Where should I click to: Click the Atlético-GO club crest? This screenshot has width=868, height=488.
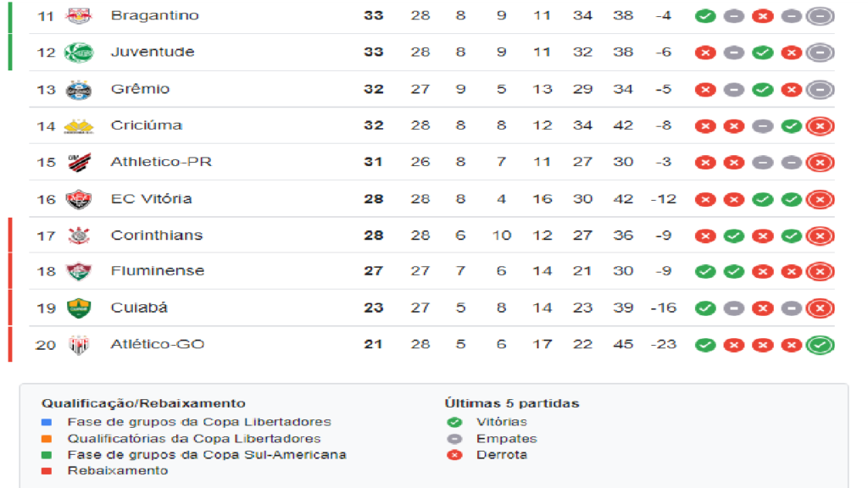click(x=79, y=346)
